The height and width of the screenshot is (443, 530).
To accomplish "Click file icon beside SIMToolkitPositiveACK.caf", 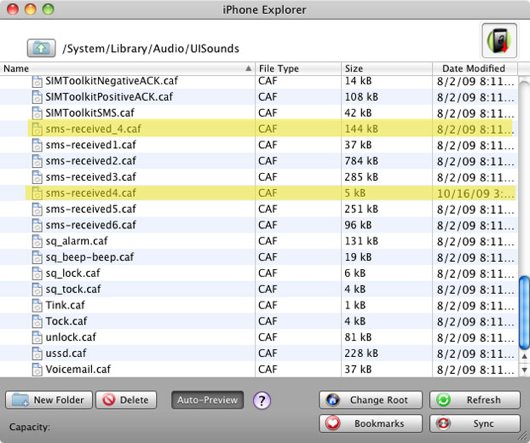I will (x=37, y=97).
